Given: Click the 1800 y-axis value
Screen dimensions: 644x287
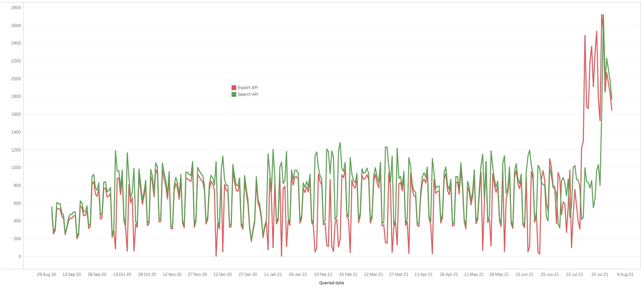Looking at the screenshot, I should (x=16, y=96).
